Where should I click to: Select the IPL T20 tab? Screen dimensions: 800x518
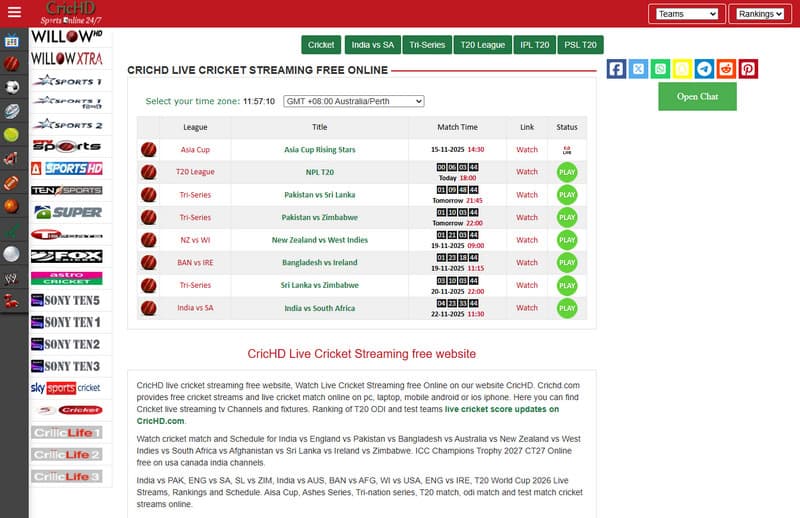click(x=535, y=45)
